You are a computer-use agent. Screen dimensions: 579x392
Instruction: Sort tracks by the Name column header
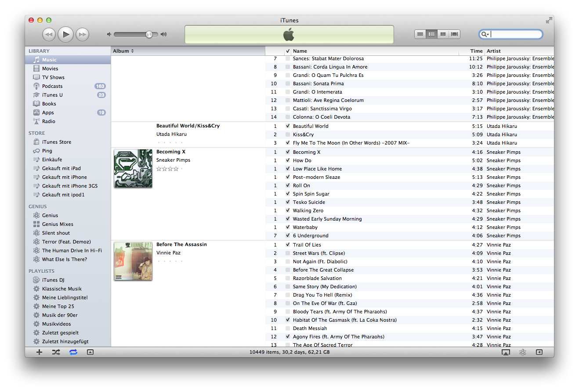pos(375,51)
